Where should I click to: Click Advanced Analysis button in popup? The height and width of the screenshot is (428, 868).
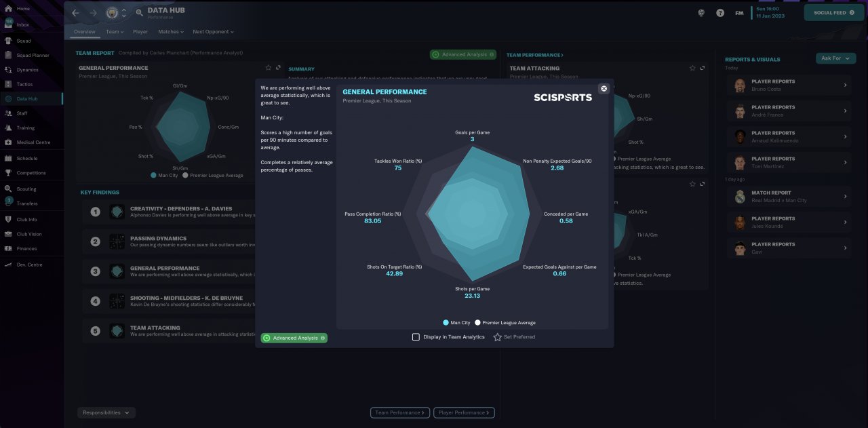click(x=294, y=338)
